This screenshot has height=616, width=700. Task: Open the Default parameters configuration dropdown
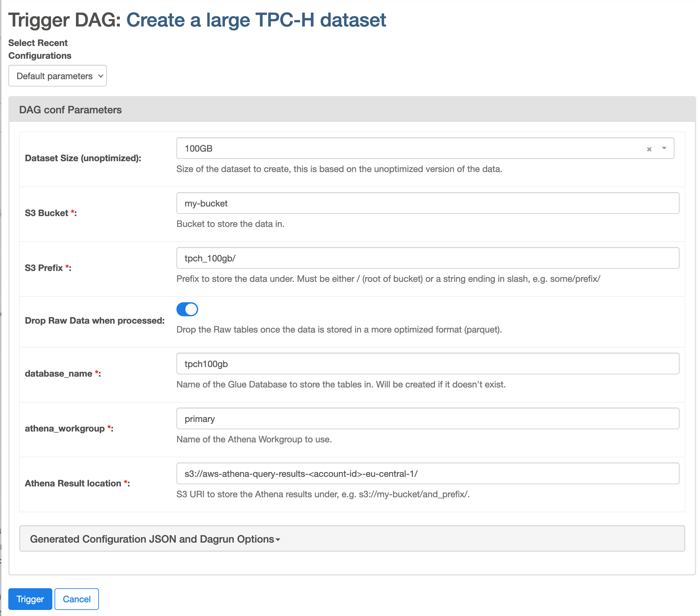point(57,76)
